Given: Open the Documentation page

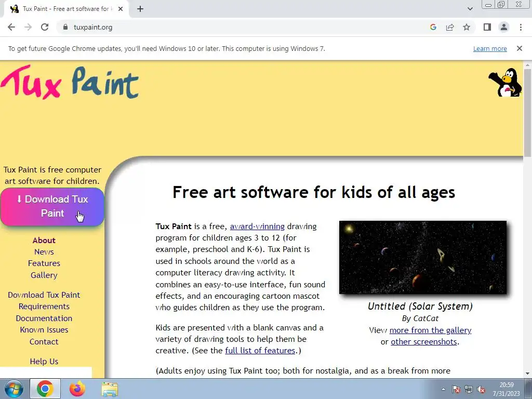Looking at the screenshot, I should (44, 318).
